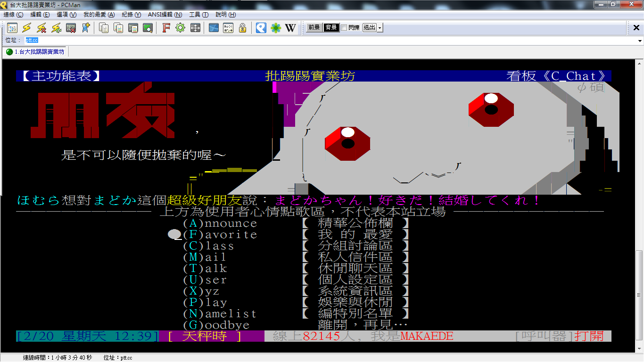
Task: Open the ANSI編輯 menu
Action: (165, 15)
